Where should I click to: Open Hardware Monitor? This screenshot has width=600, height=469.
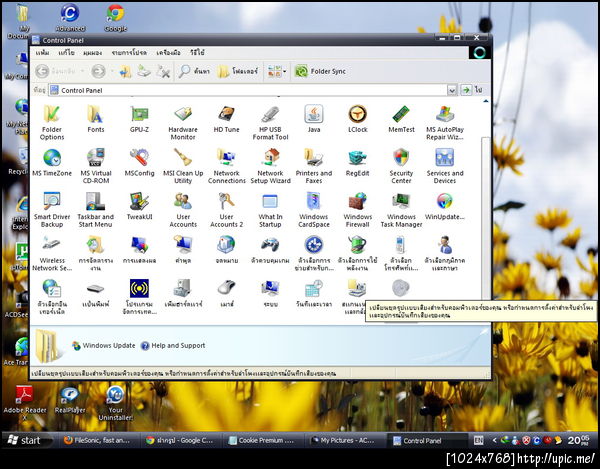coord(183,122)
